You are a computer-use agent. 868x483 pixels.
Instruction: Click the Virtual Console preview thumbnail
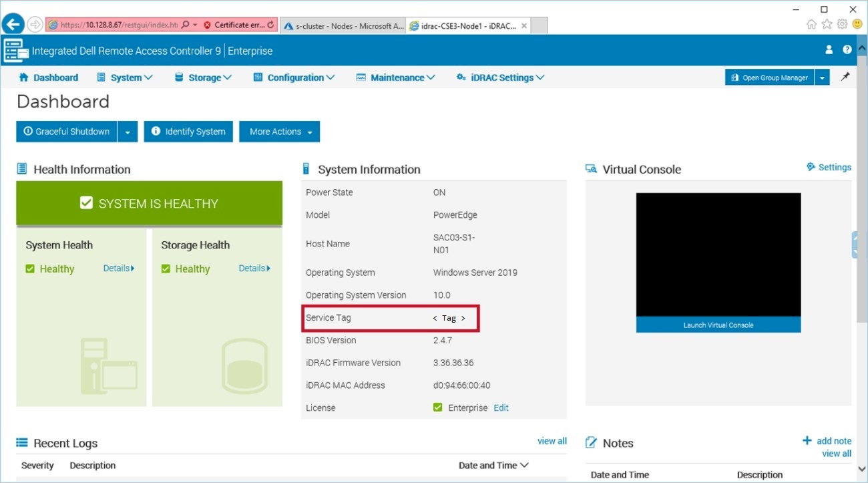(718, 255)
